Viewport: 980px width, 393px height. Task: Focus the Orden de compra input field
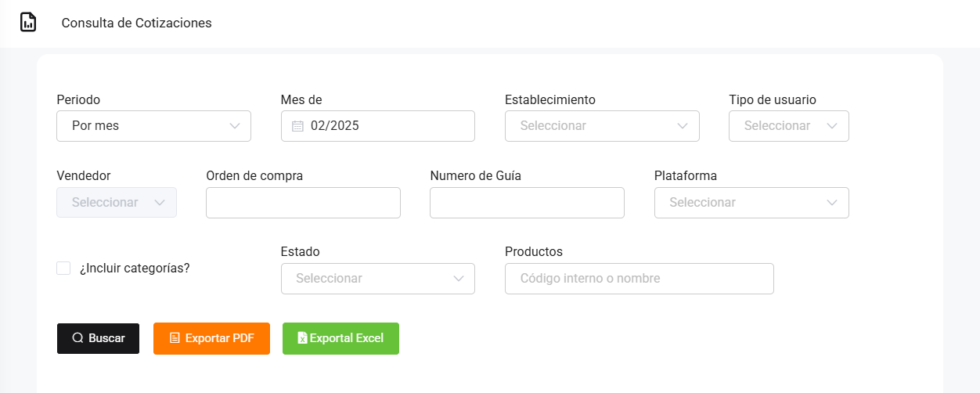tap(303, 203)
